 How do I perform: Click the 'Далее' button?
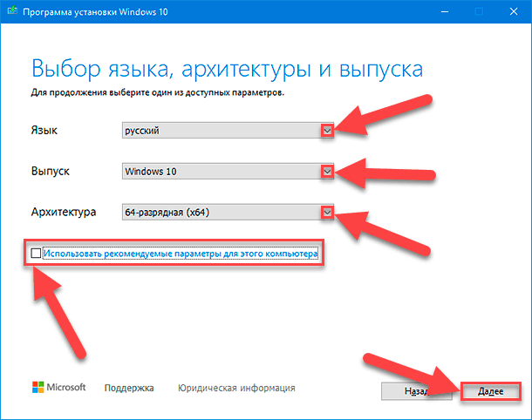[491, 391]
